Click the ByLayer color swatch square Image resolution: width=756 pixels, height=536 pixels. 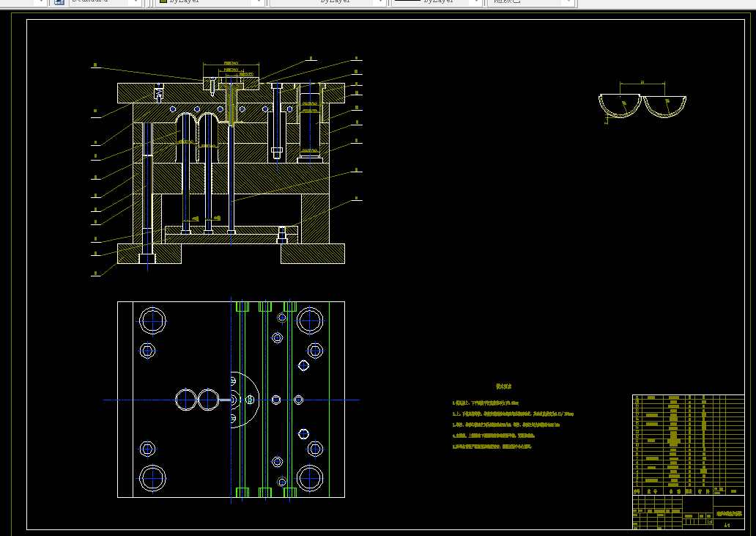pos(163,1)
